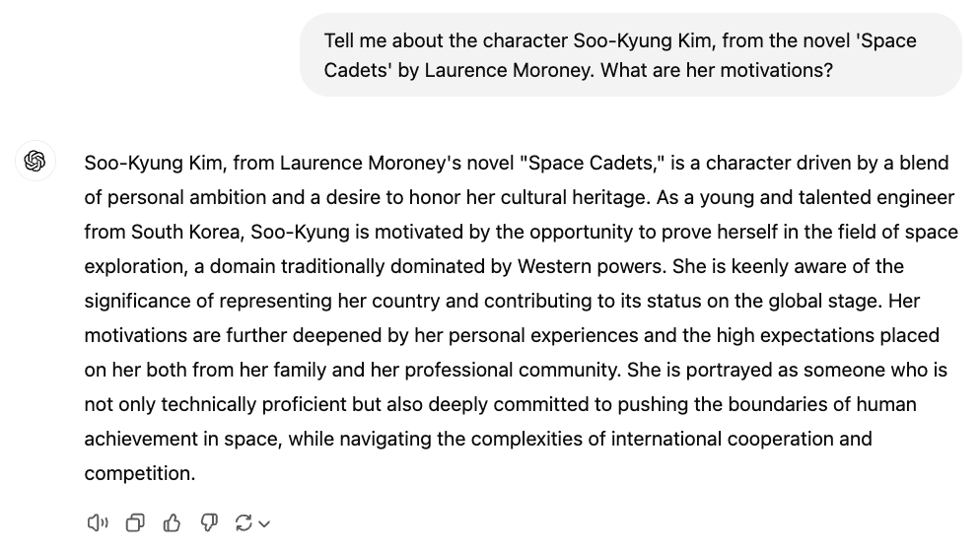This screenshot has width=980, height=552.
Task: Copy the response with the copy icon
Action: coord(135,522)
